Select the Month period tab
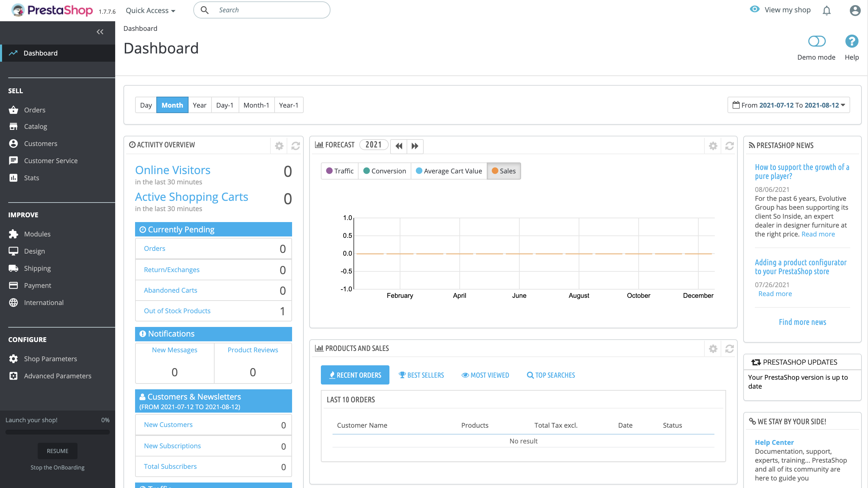The height and width of the screenshot is (488, 868). (x=172, y=105)
